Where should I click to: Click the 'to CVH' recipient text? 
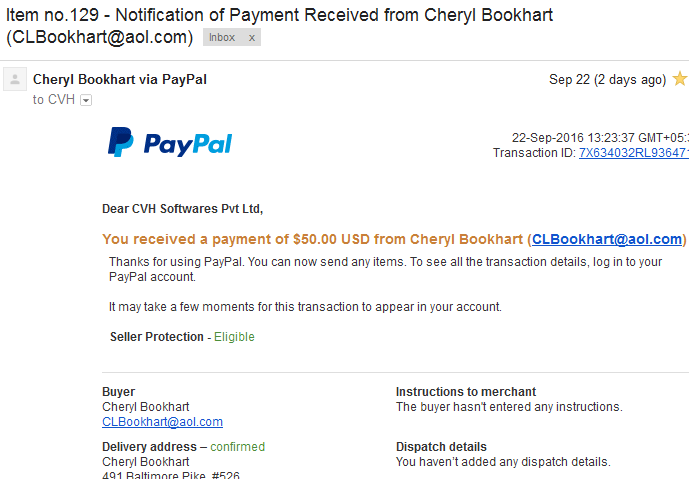pyautogui.click(x=54, y=100)
